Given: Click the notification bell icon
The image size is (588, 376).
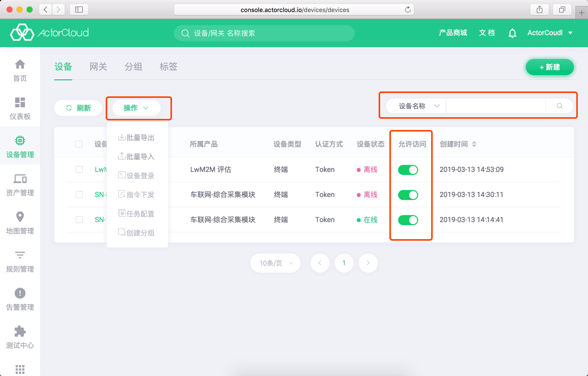Looking at the screenshot, I should coord(512,33).
